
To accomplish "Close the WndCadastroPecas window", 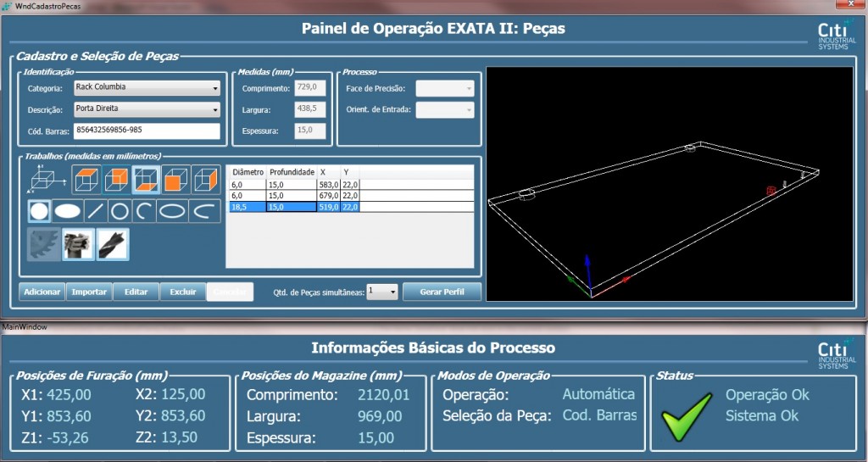I will 851,4.
